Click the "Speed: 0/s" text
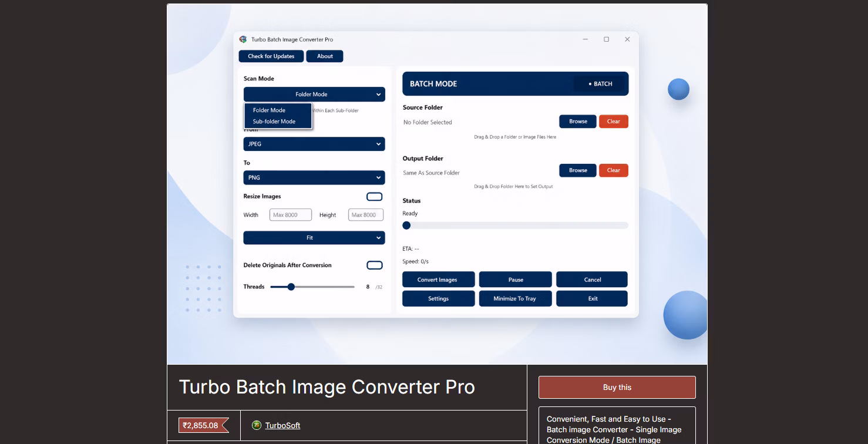 pyautogui.click(x=415, y=261)
